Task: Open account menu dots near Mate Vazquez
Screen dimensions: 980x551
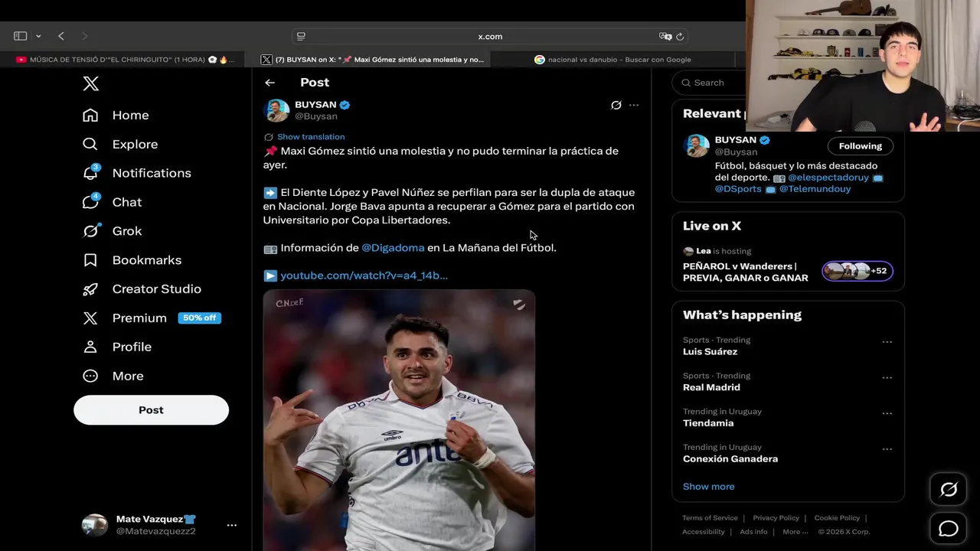Action: point(231,525)
